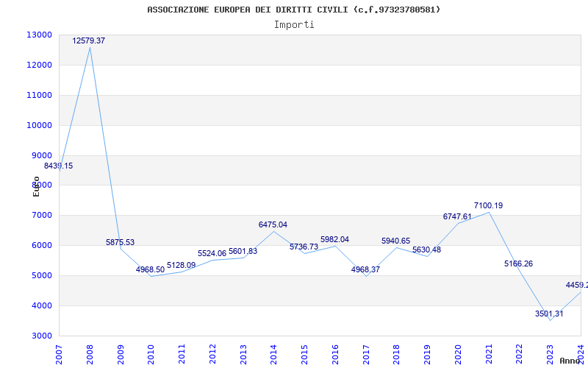Select the 2016 x-axis year label
The image size is (588, 368).
[x=335, y=355]
